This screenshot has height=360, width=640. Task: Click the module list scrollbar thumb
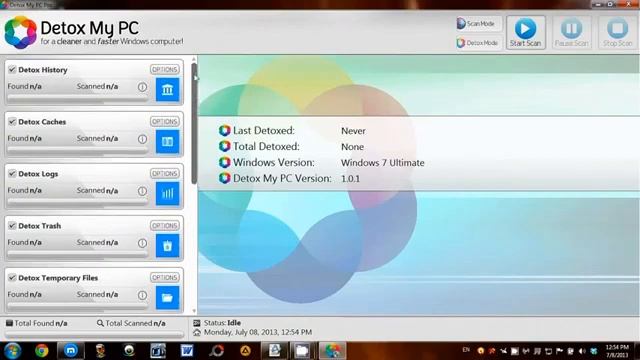(x=194, y=123)
